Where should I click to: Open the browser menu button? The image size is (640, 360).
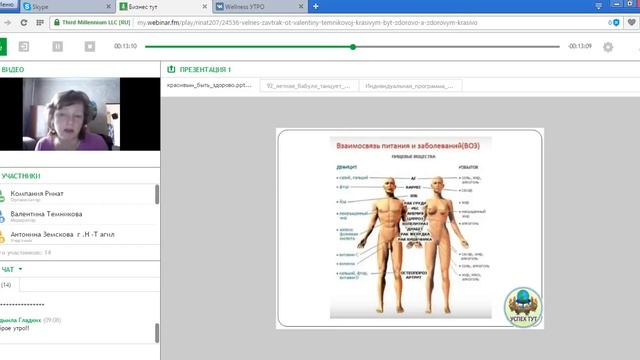tap(8, 5)
